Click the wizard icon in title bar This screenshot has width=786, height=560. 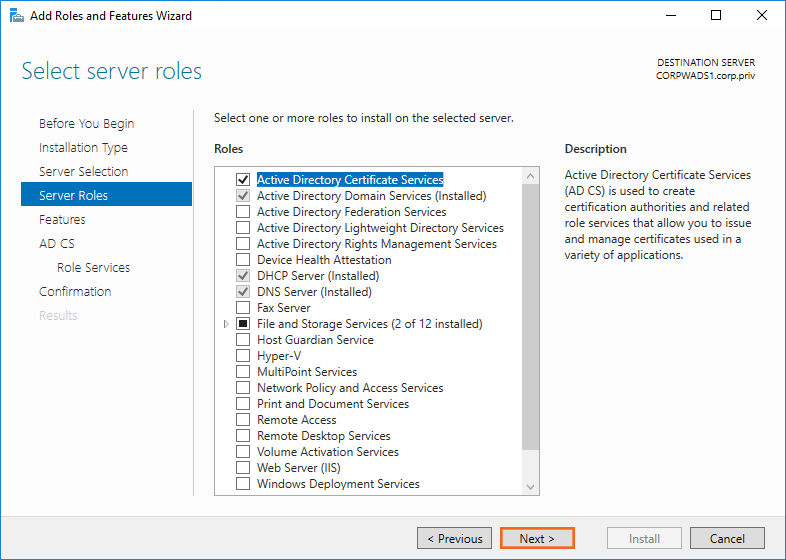pyautogui.click(x=15, y=16)
